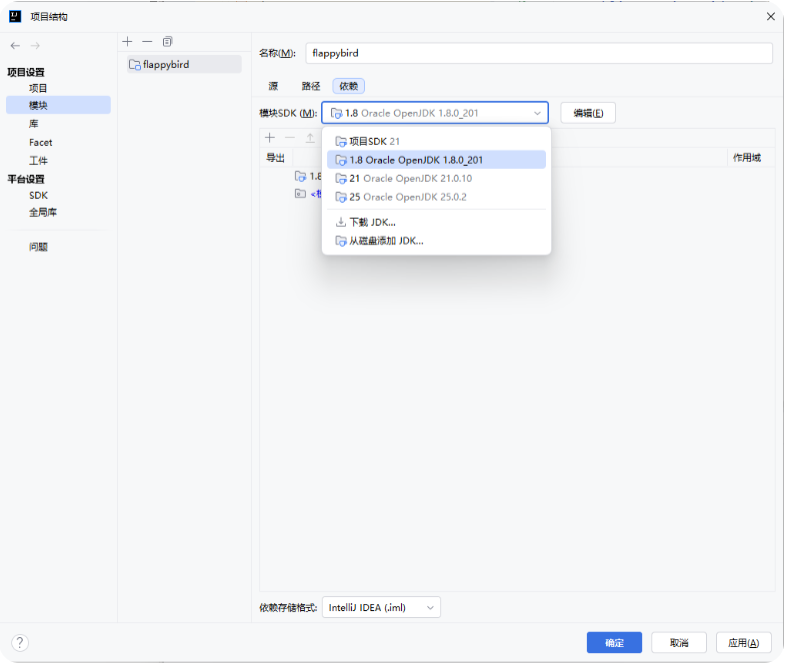Switch to the 源 tab
Screen dimensions: 788x663
click(273, 86)
